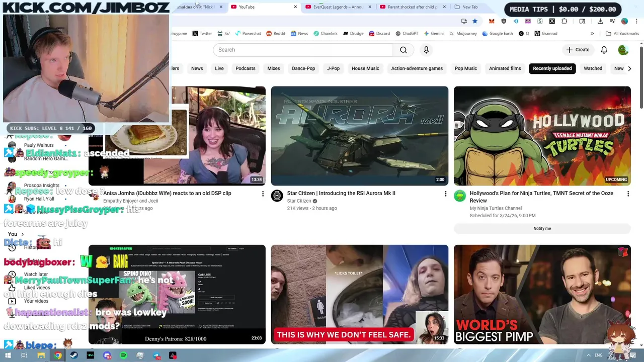Image resolution: width=644 pixels, height=362 pixels.
Task: Close the YouTube browser tab
Action: 295,7
